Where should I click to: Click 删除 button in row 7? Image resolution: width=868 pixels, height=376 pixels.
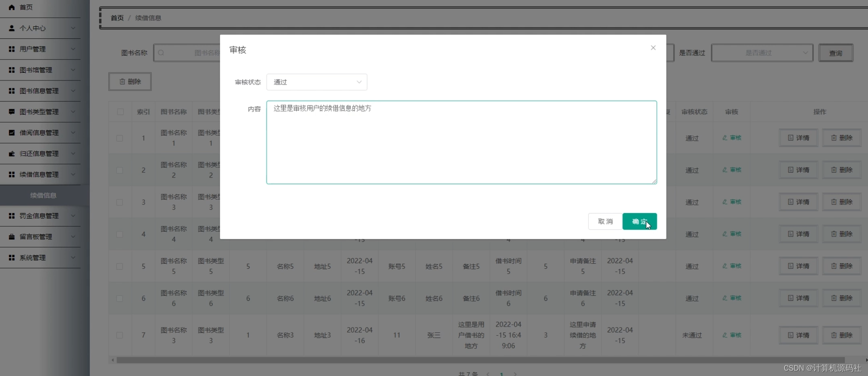coord(842,335)
